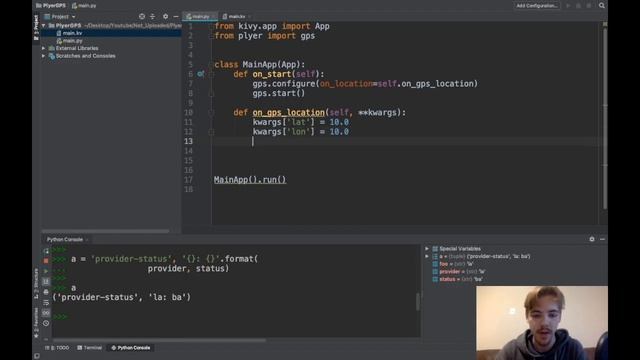Click the vertical Structure side tab
Screen dimensions: 640x360
coord(36,283)
